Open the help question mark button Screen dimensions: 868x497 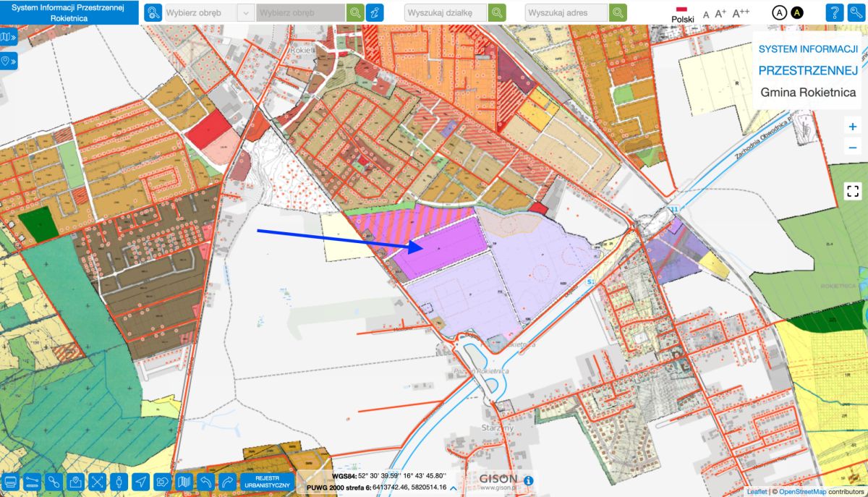(835, 12)
